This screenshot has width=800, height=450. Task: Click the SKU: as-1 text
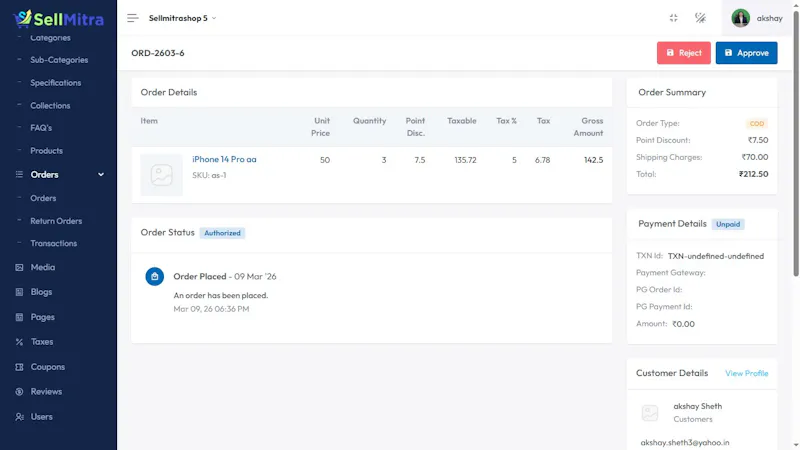(209, 175)
